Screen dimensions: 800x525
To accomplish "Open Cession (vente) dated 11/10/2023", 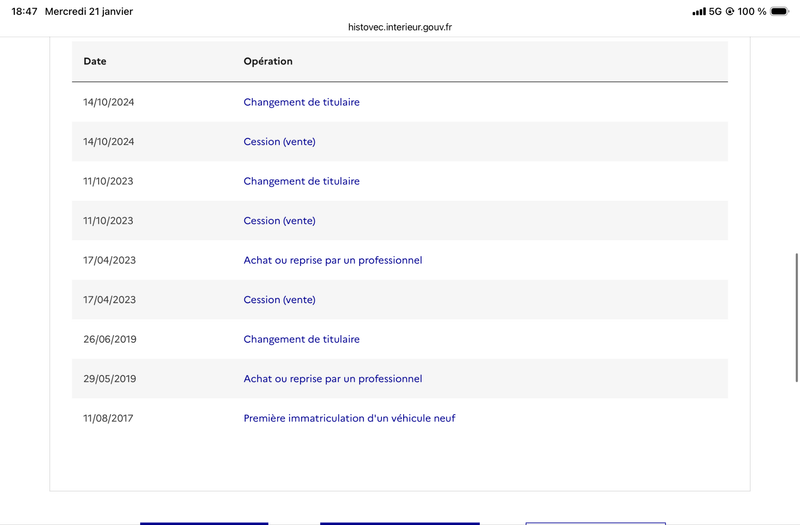I will [x=279, y=221].
